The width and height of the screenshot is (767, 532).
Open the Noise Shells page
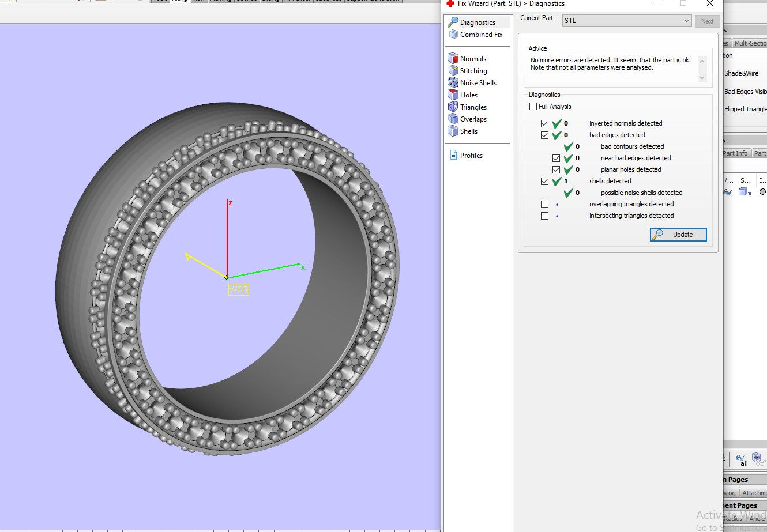[478, 83]
